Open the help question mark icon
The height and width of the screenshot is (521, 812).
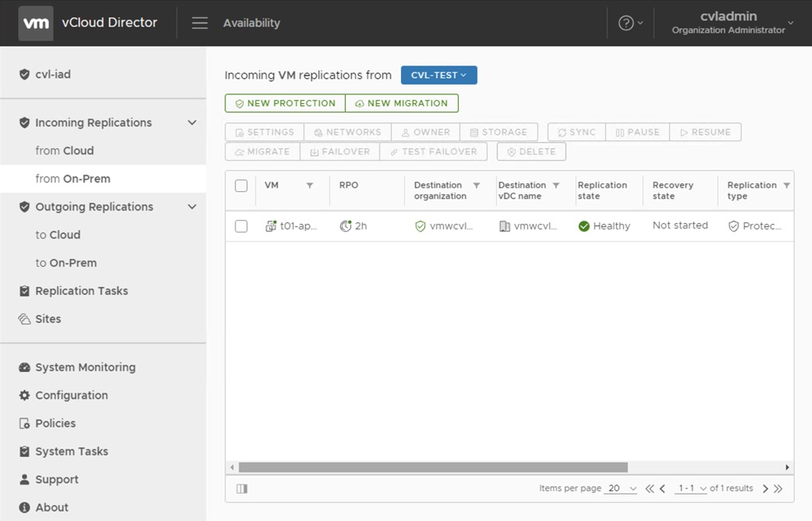[626, 23]
